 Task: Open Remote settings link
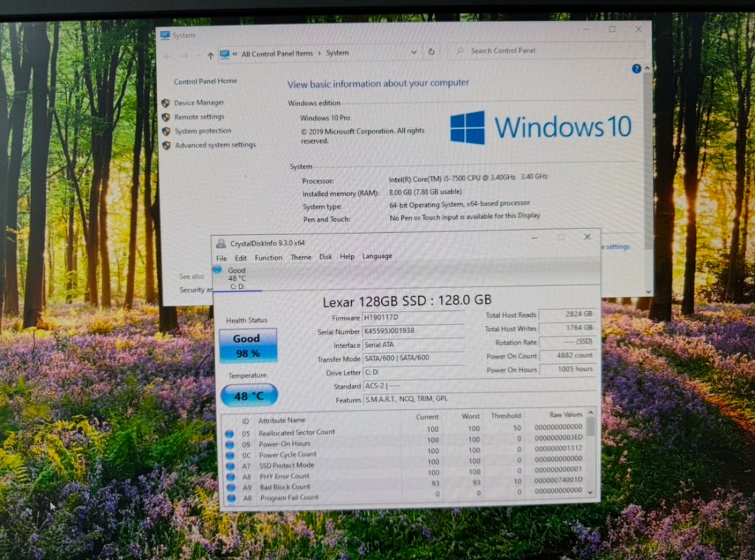(199, 117)
